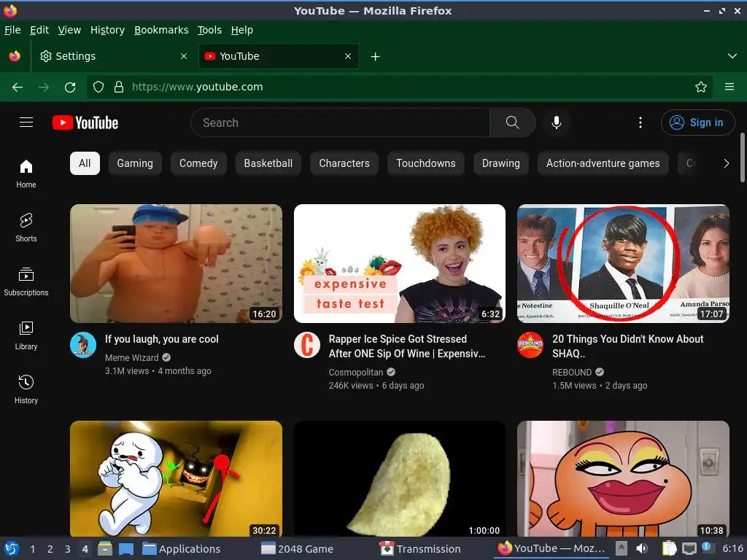The height and width of the screenshot is (560, 747).
Task: Open the Cosmopolitan channel avatar
Action: (307, 345)
